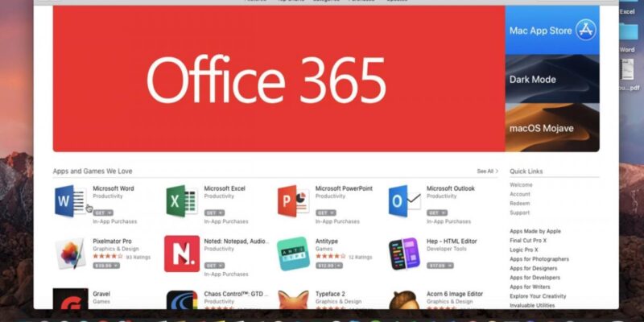The width and height of the screenshot is (644, 322).
Task: Open the Dark Mode banner
Action: (x=552, y=79)
